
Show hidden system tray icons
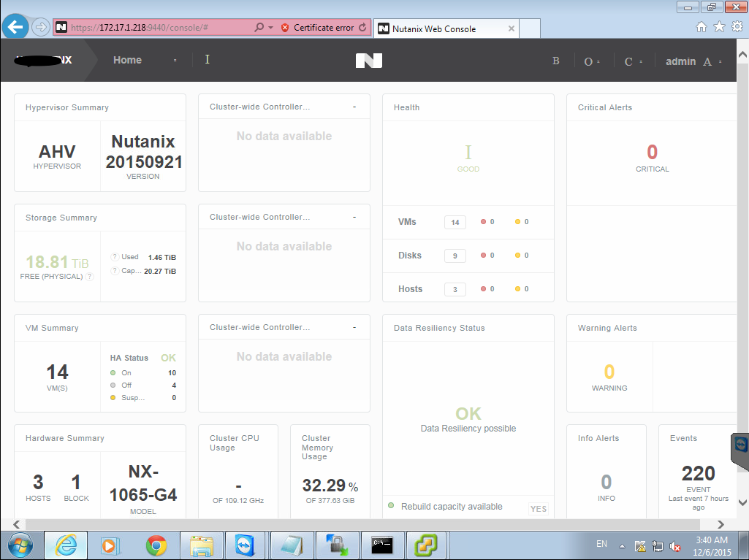[x=622, y=546]
